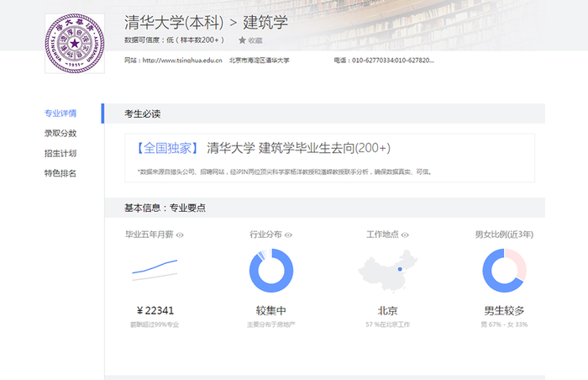Click the 建筑学 major title

(x=265, y=23)
